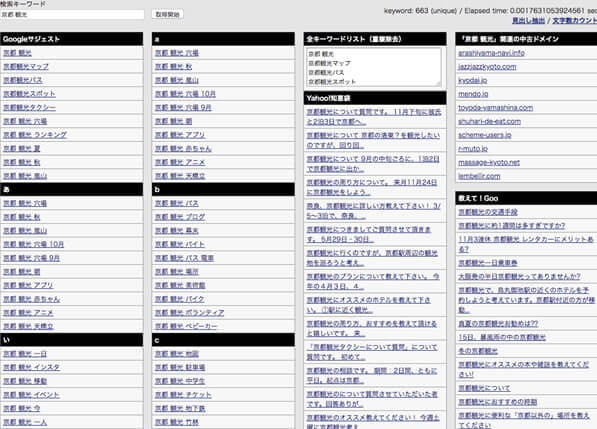Viewport: 597px width, 429px height.
Task: Open the 京都 観光 バイト link
Action: (180, 244)
